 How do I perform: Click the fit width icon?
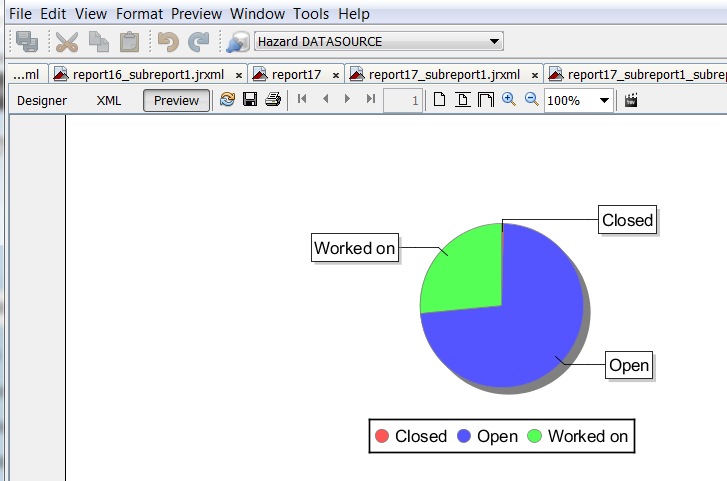point(485,99)
